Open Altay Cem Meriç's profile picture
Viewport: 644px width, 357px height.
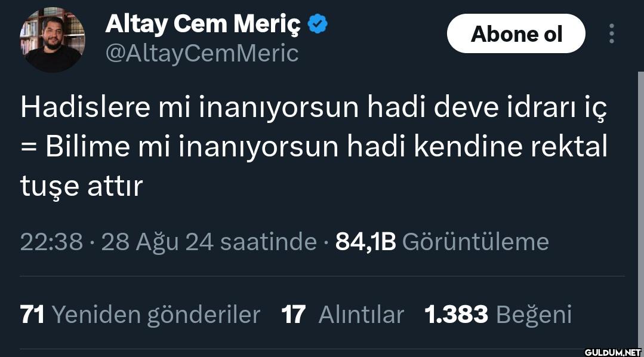[x=52, y=40]
